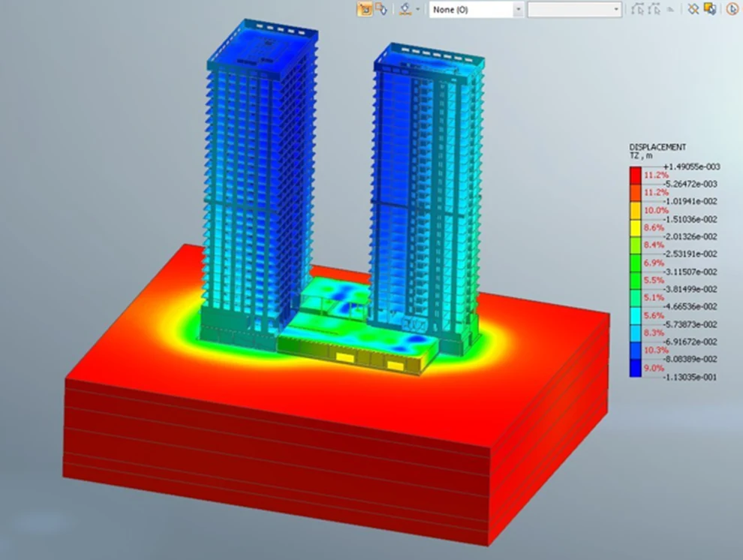Activate the highlighted selection mode icon
This screenshot has width=743, height=560.
pos(365,9)
